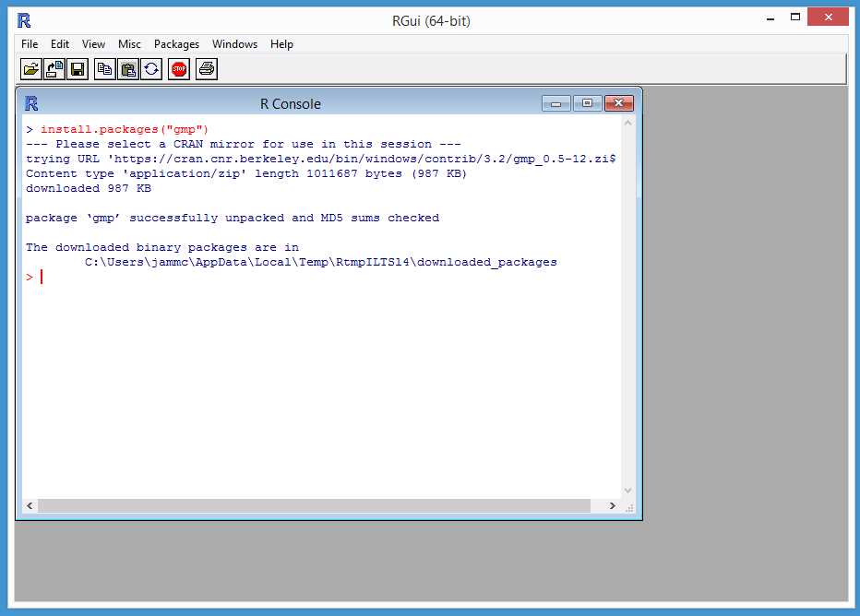
Task: Click the downloaded_packages path line
Action: pyautogui.click(x=321, y=263)
